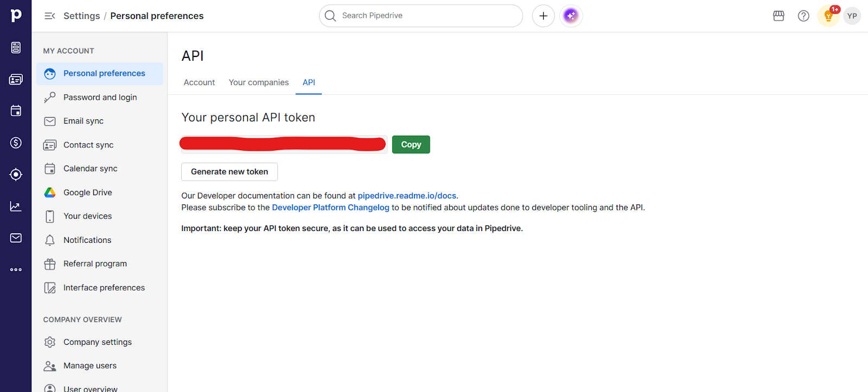The height and width of the screenshot is (392, 868).
Task: Open the YP user profile menu
Action: tap(852, 16)
